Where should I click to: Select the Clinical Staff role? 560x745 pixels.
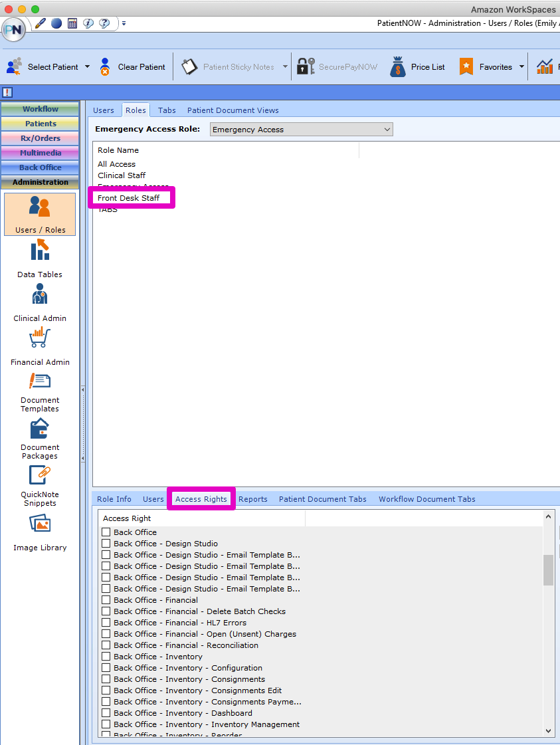[x=122, y=175]
